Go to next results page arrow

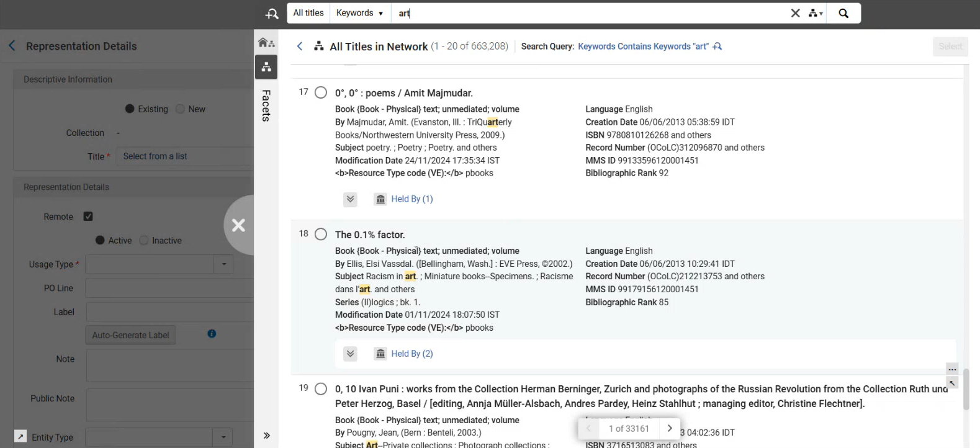tap(669, 428)
